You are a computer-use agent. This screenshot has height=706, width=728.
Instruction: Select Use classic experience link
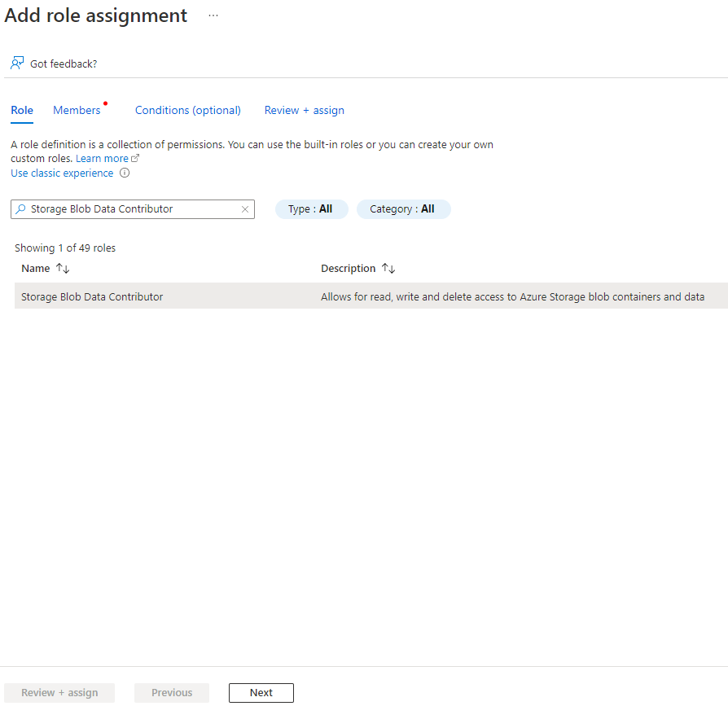[62, 173]
